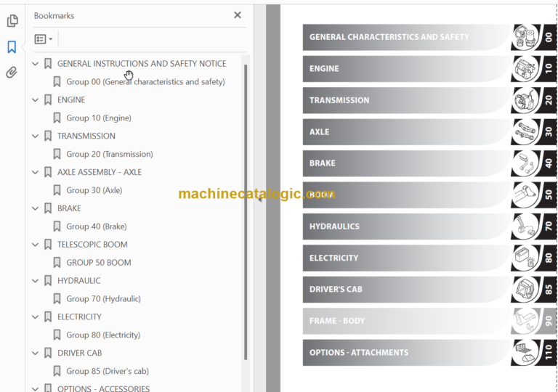The image size is (558, 392).
Task: Select the TRANSMISSION parent bookmark
Action: [x=86, y=136]
